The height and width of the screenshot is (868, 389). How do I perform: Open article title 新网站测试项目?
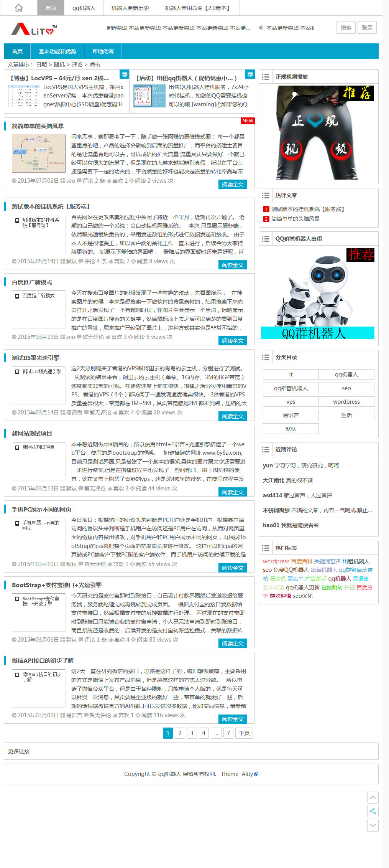[32, 434]
